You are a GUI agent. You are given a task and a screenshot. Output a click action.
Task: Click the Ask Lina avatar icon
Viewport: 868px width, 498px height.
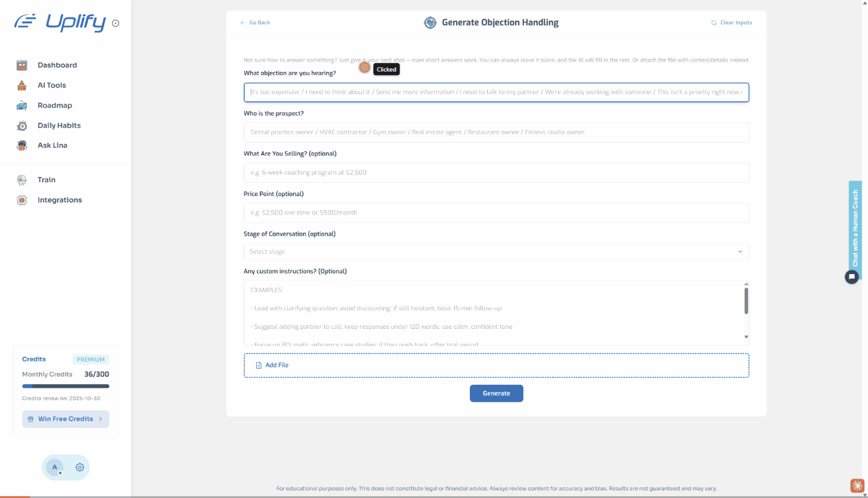coord(22,145)
